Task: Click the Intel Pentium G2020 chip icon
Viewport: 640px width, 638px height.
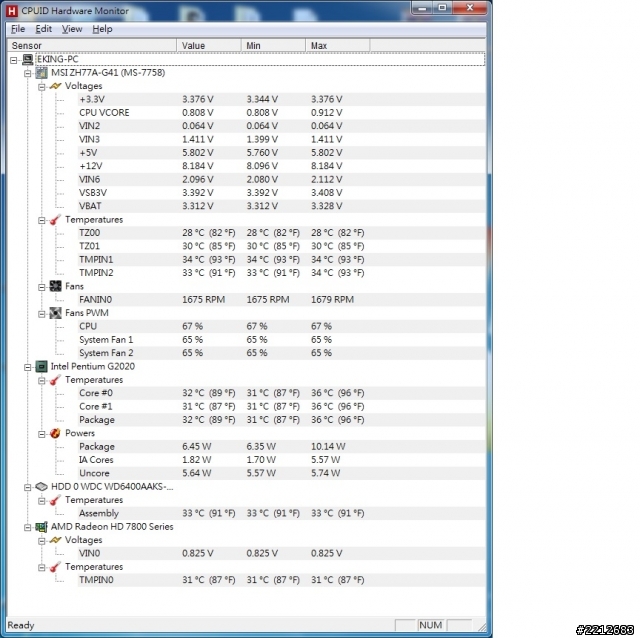Action: click(42, 367)
